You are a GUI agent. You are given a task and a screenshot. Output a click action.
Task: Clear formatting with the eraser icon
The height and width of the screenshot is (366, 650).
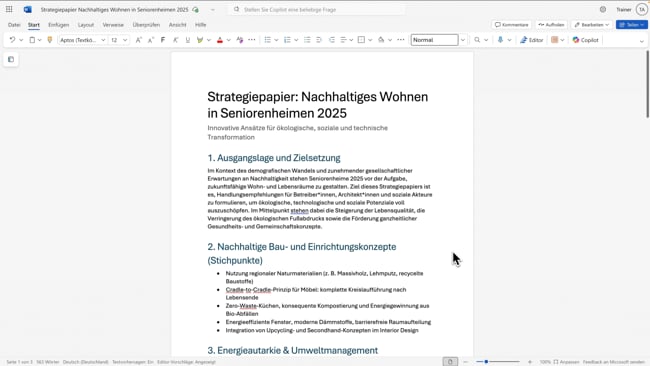240,40
